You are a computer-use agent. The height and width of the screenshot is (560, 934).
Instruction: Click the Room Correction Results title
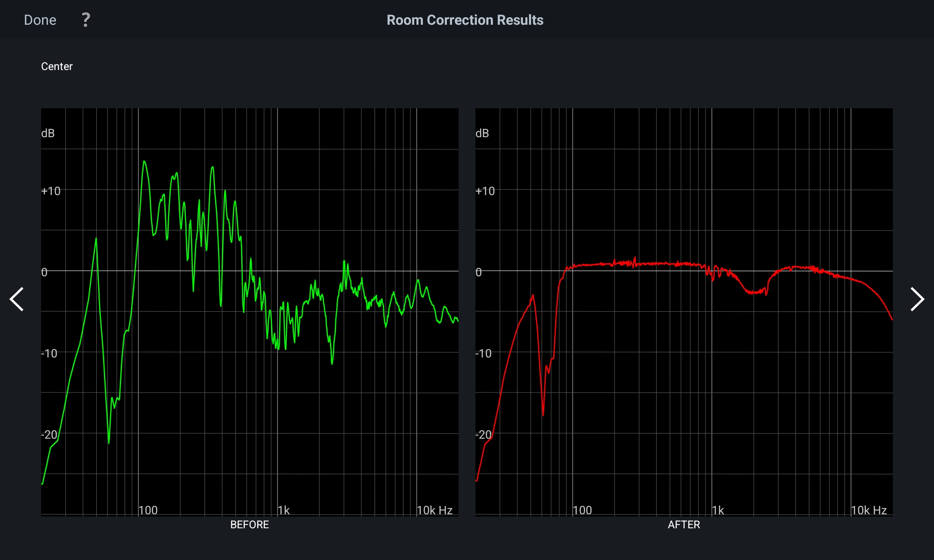coord(465,20)
